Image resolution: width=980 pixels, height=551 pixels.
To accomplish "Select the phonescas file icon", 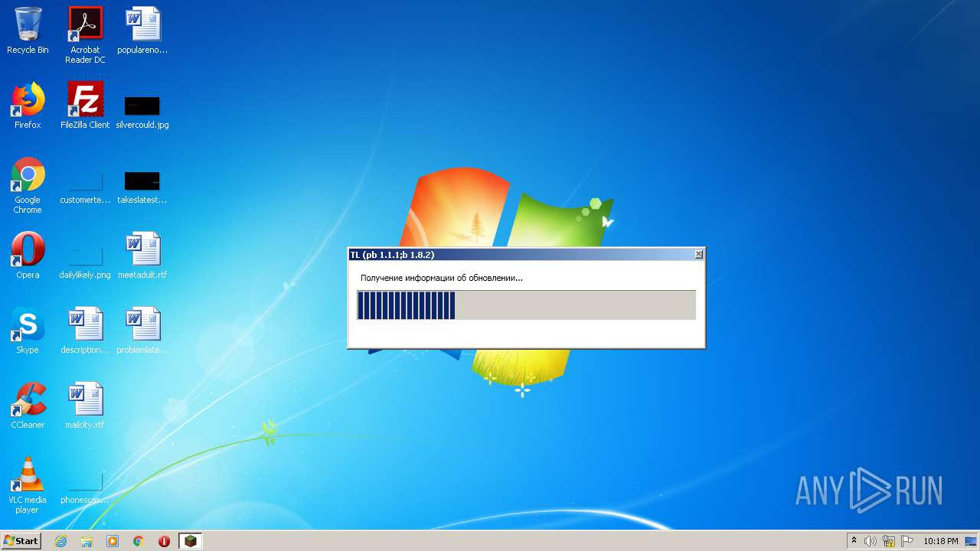I will (x=85, y=488).
